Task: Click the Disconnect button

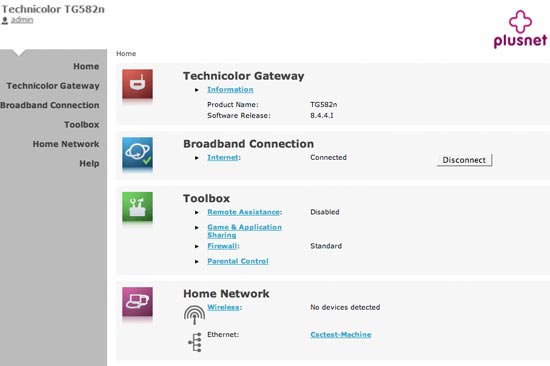Action: tap(464, 160)
